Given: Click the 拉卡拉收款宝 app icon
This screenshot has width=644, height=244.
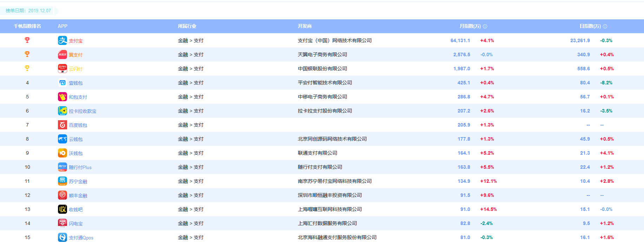Looking at the screenshot, I should point(63,111).
